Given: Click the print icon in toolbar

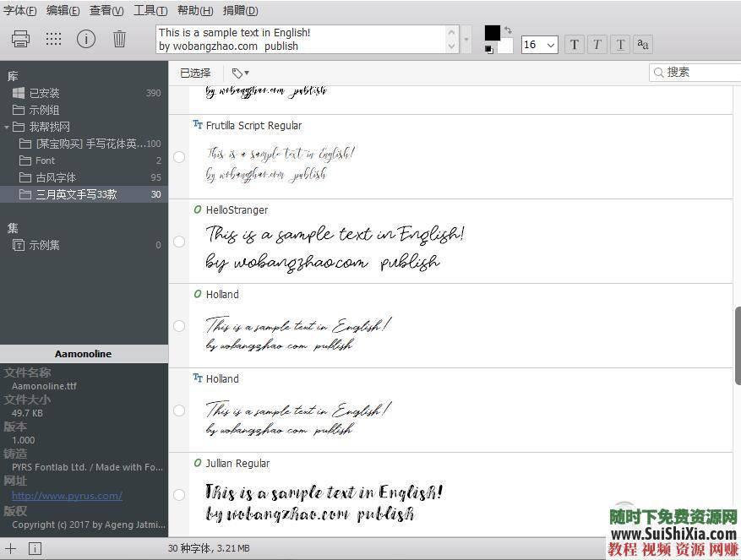Looking at the screenshot, I should pos(20,39).
